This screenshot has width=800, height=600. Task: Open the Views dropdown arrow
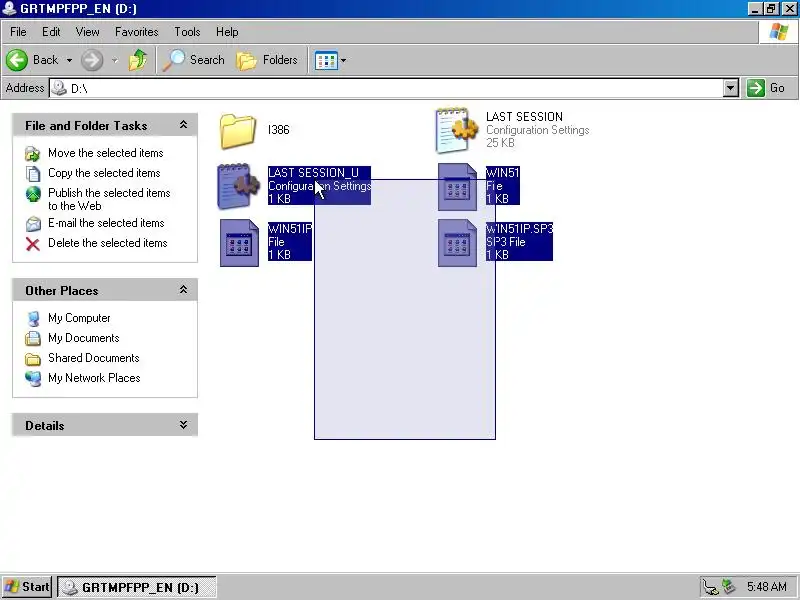coord(343,60)
